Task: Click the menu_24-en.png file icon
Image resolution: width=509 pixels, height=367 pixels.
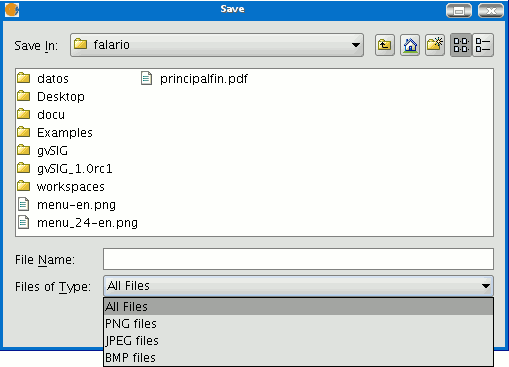Action: point(23,222)
